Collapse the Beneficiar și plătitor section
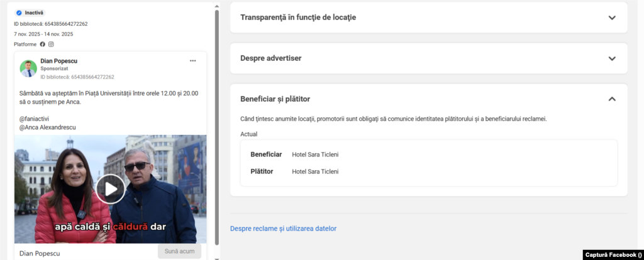The width and height of the screenshot is (644, 260). tap(612, 99)
